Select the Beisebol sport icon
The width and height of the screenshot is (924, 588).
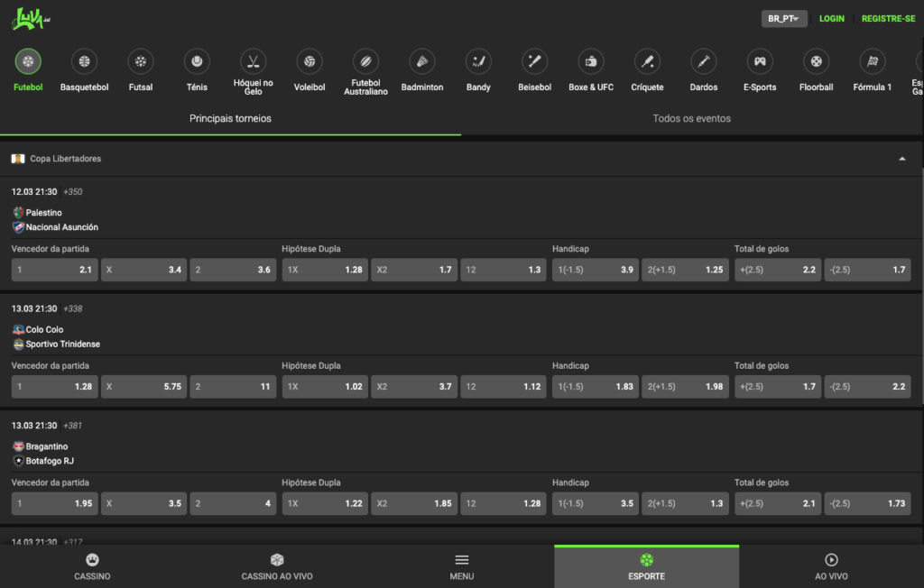tap(534, 61)
